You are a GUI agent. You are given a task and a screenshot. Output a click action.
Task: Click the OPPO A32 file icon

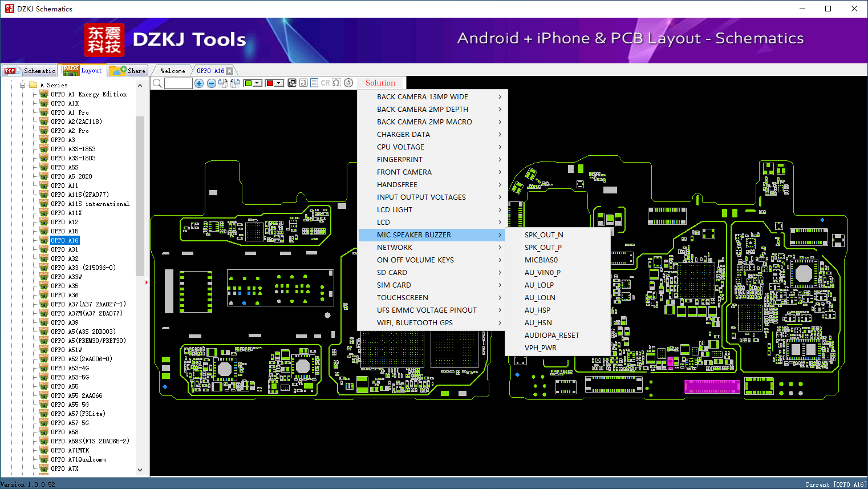coord(44,258)
